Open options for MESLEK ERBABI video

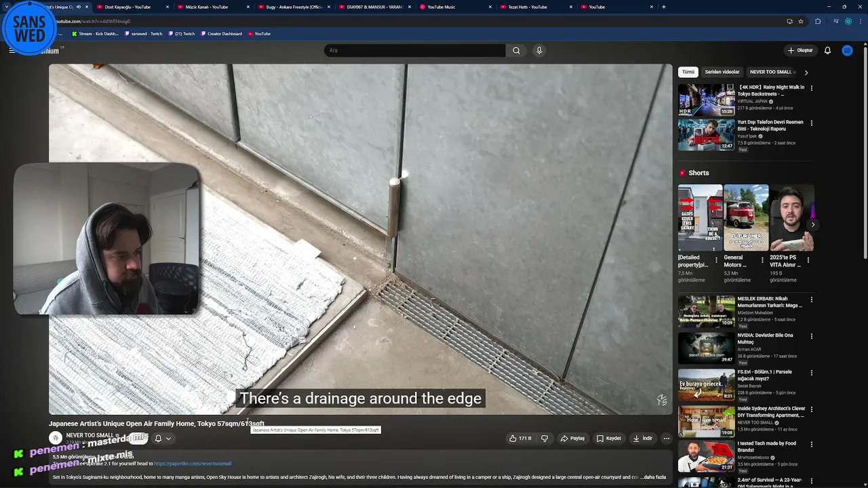[x=812, y=300]
